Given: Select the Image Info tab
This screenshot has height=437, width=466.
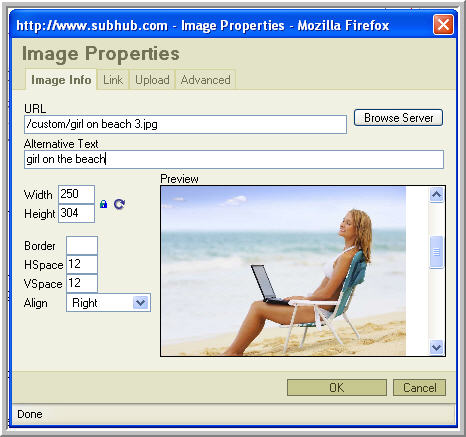Looking at the screenshot, I should point(61,80).
